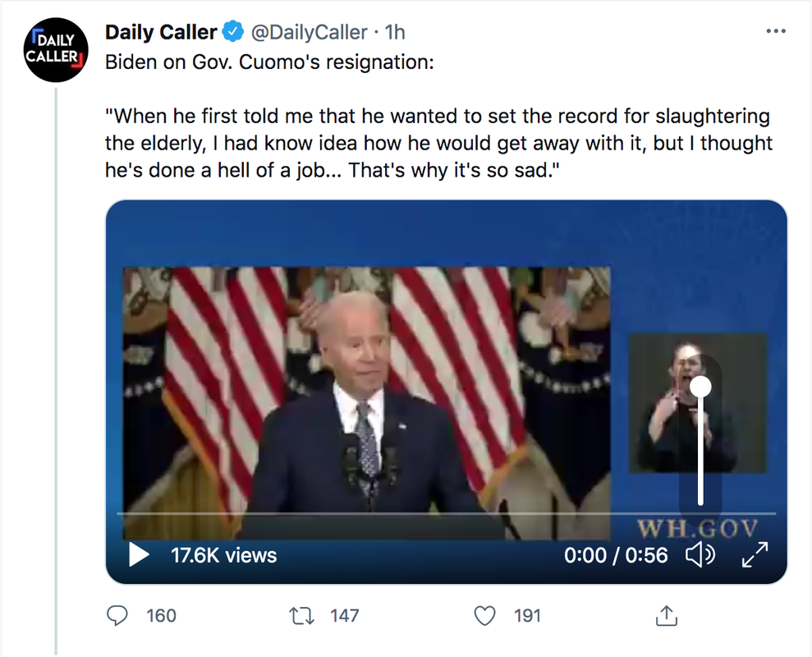Open the tweet's 1h timestamp link
Viewport: 812px width, 657px height.
[396, 32]
